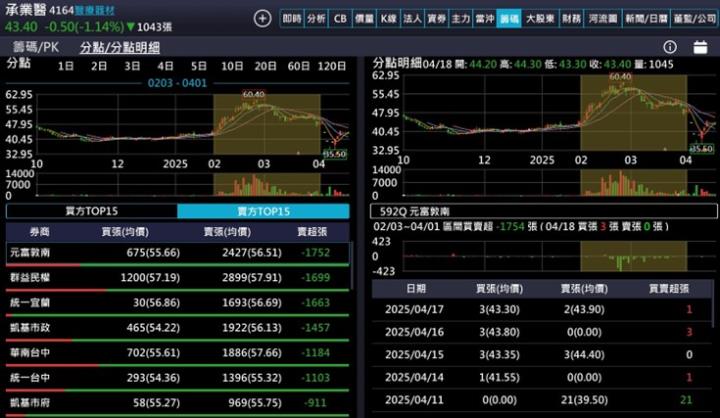Click the shaded range on right price chart

point(634,113)
